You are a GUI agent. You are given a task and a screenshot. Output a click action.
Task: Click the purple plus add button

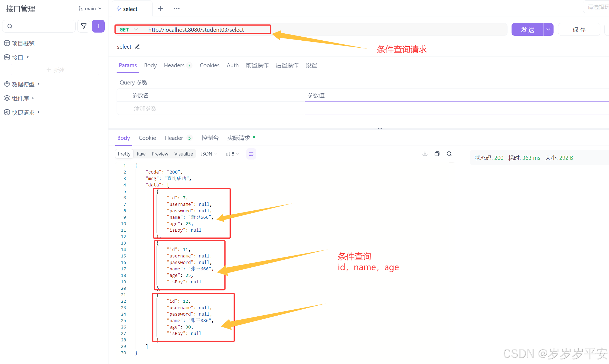[98, 26]
